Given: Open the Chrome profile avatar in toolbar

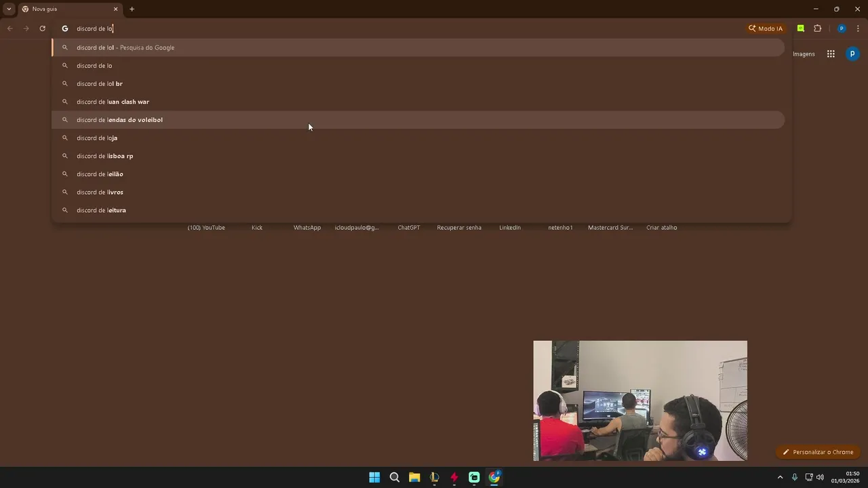Looking at the screenshot, I should [x=842, y=28].
